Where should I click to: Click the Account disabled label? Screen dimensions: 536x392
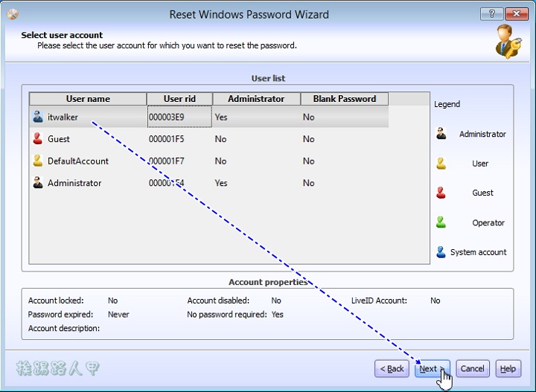click(x=218, y=301)
